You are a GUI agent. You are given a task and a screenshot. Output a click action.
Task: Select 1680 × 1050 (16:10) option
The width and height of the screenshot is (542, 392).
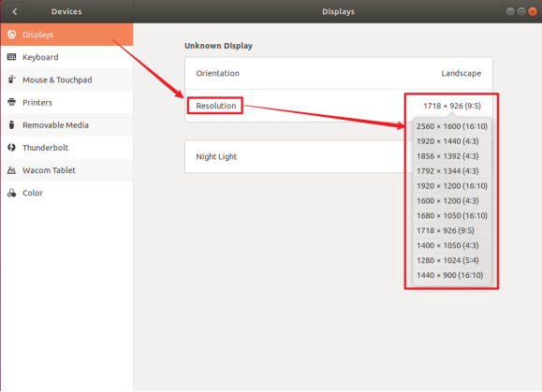tap(452, 215)
